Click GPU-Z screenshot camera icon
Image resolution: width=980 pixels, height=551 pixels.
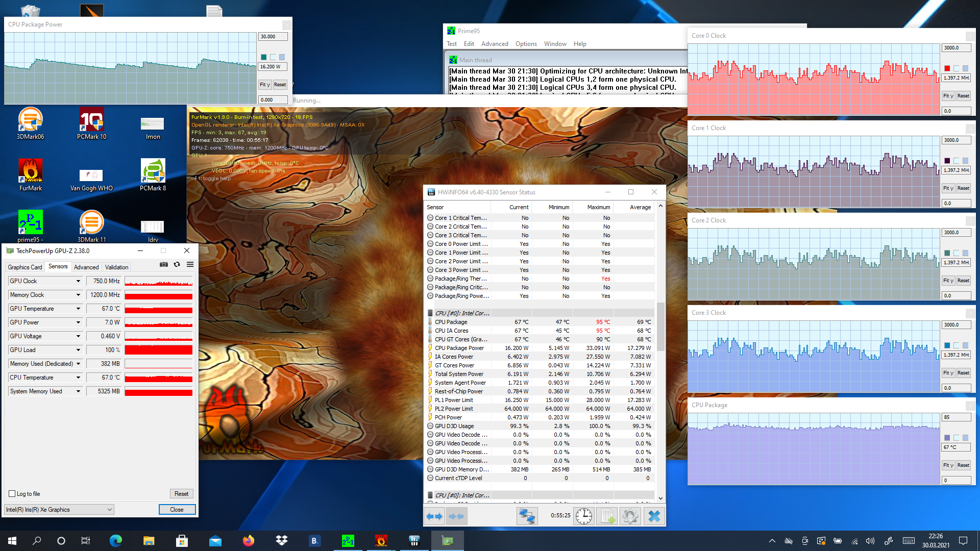point(163,264)
